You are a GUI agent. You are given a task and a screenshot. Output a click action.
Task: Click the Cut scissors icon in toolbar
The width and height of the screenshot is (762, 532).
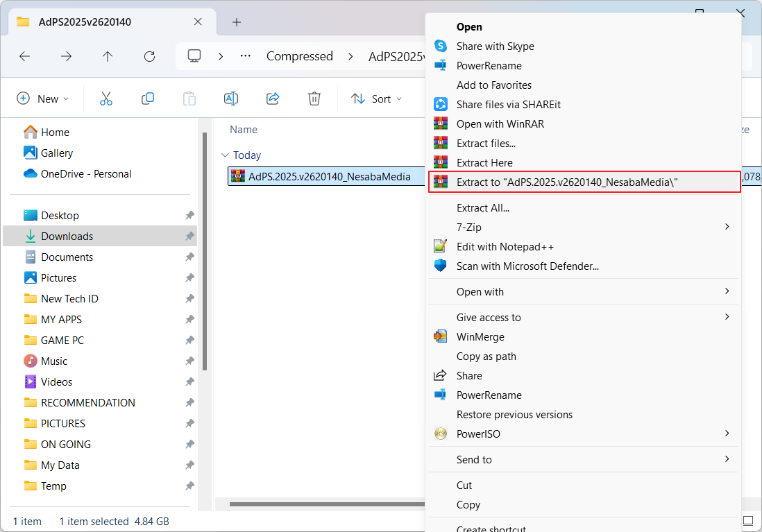point(106,98)
